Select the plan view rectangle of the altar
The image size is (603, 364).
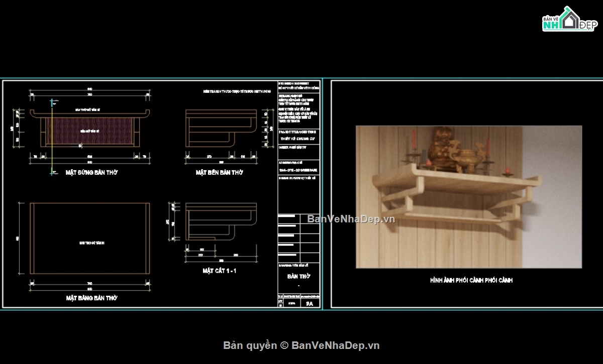(90, 238)
